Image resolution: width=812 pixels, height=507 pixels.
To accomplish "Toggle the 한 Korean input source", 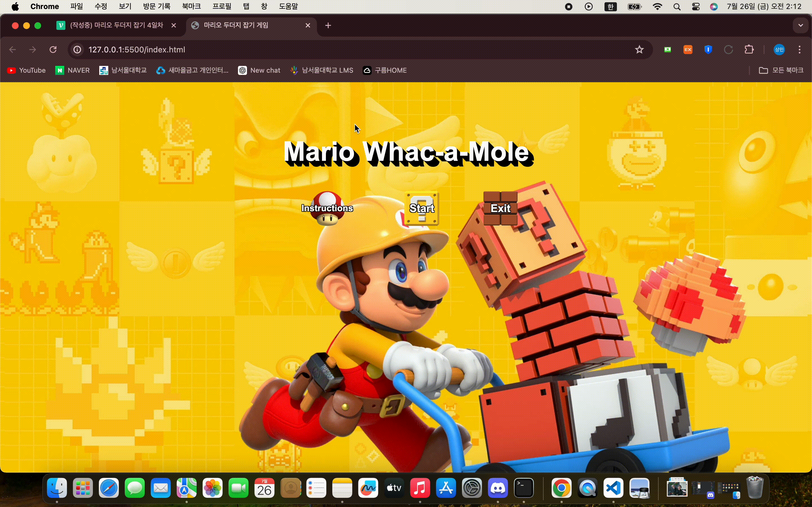I will tap(610, 6).
